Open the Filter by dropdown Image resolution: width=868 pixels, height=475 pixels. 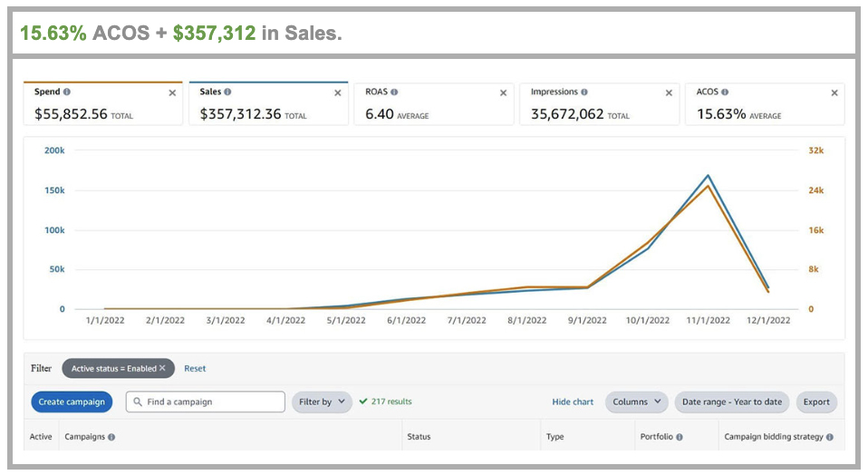tap(322, 402)
